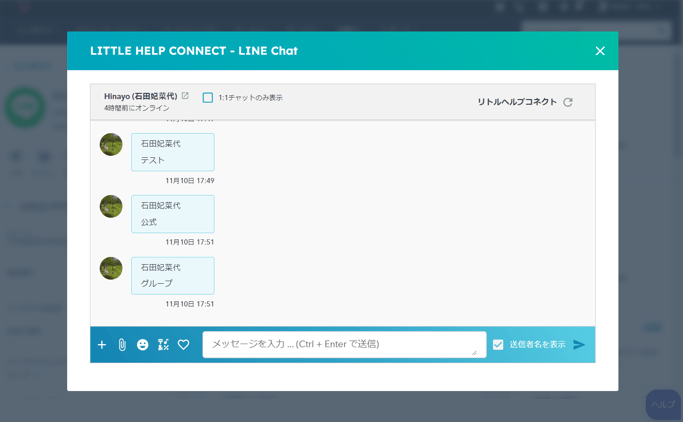Click avatar beside 公式 message
This screenshot has height=422, width=683.
pos(111,206)
